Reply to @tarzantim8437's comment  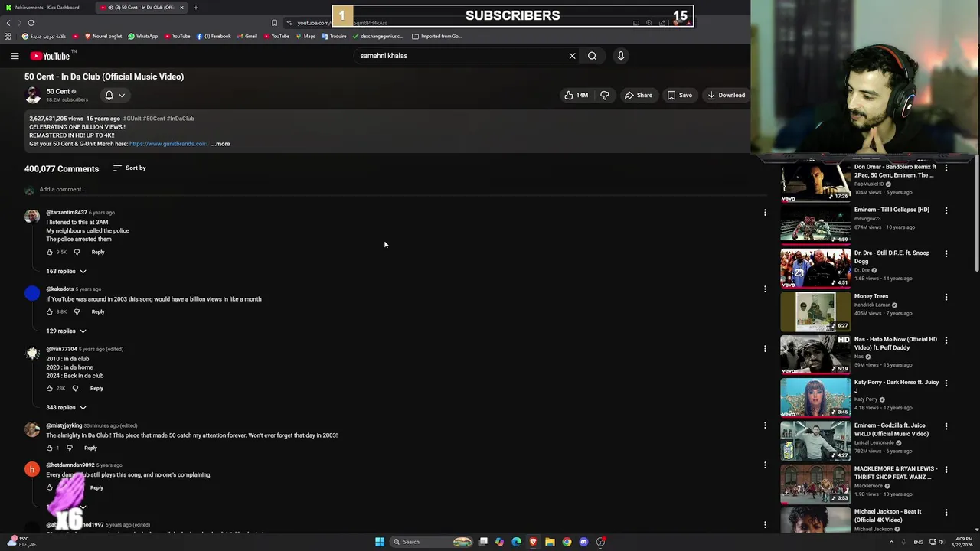pyautogui.click(x=98, y=252)
